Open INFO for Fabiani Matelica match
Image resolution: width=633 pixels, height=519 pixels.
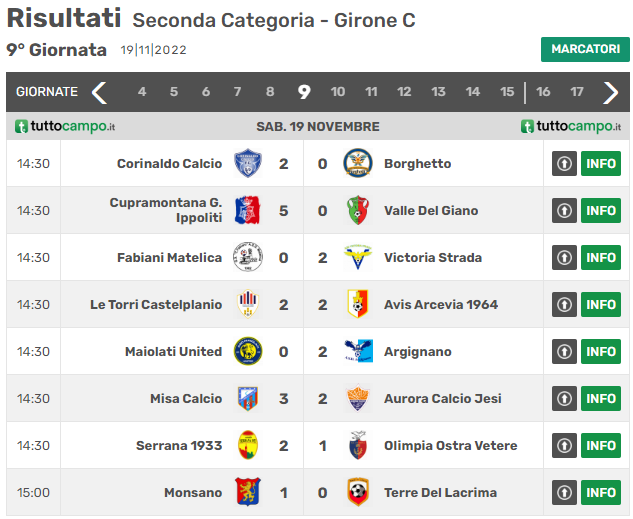[x=601, y=257]
